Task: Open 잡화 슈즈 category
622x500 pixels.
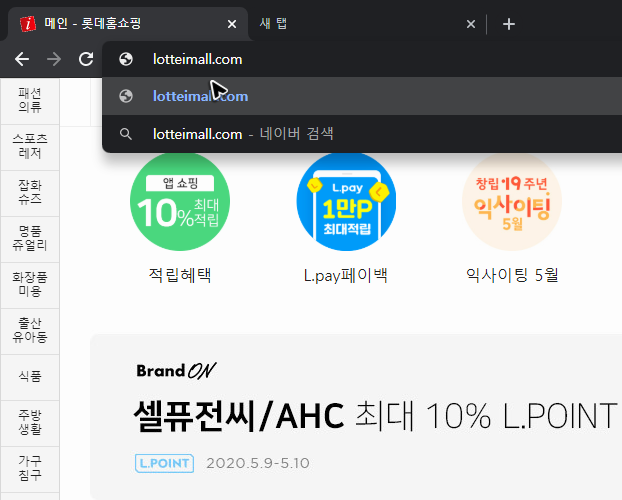Action: [30, 192]
